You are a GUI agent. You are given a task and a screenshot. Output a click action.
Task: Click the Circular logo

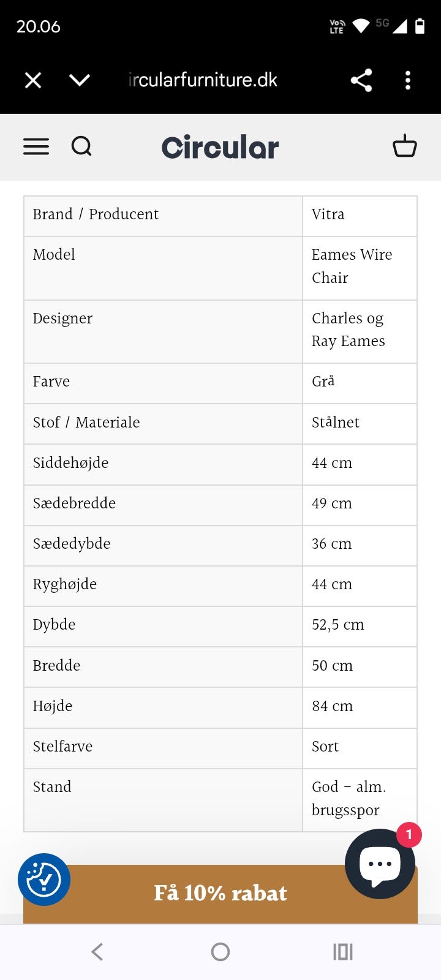[x=219, y=146]
